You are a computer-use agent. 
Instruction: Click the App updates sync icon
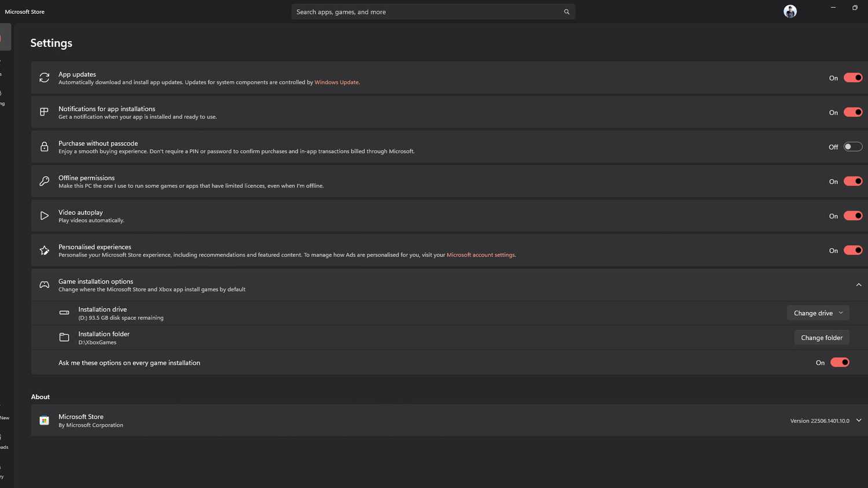[x=44, y=77]
